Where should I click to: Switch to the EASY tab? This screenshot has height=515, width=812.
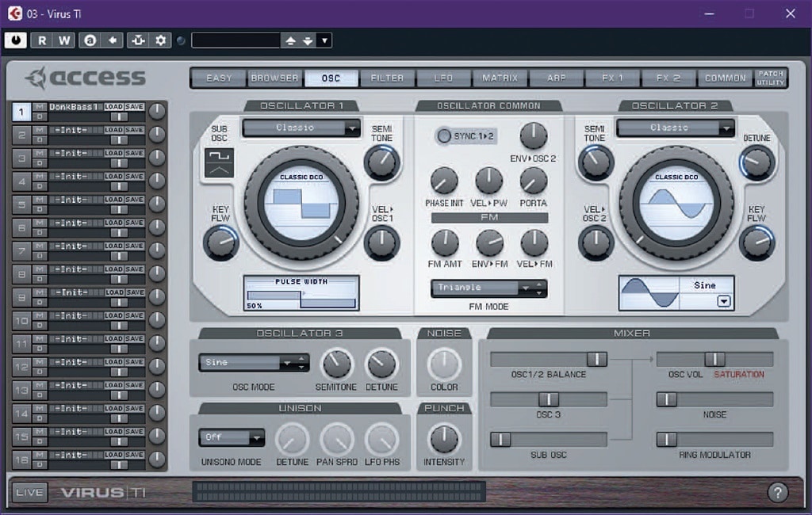tap(219, 78)
